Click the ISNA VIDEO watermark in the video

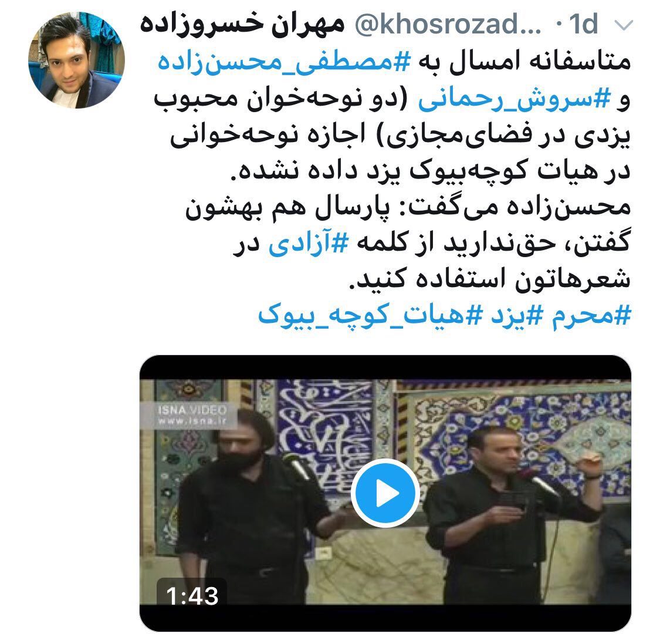[192, 416]
